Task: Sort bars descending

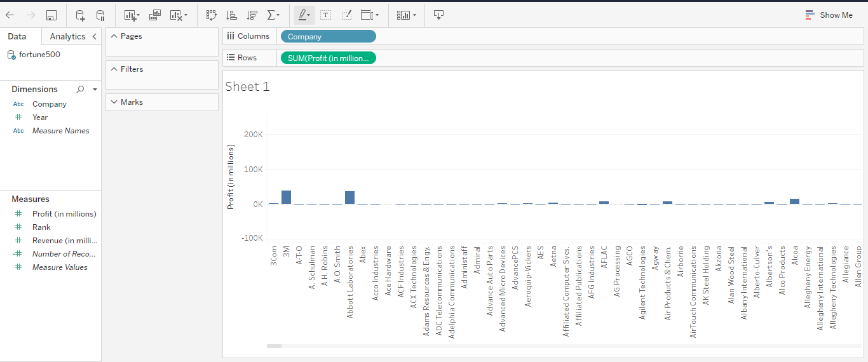Action: [x=252, y=15]
